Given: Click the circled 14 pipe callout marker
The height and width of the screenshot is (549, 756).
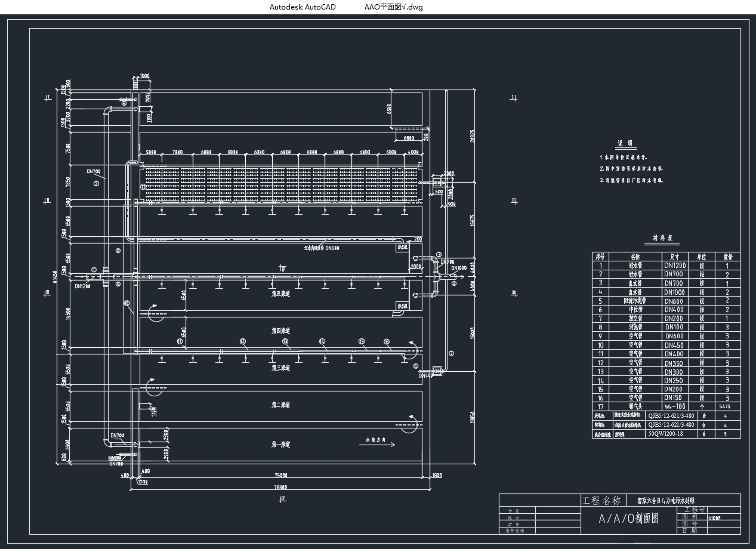Looking at the screenshot, I should (322, 341).
